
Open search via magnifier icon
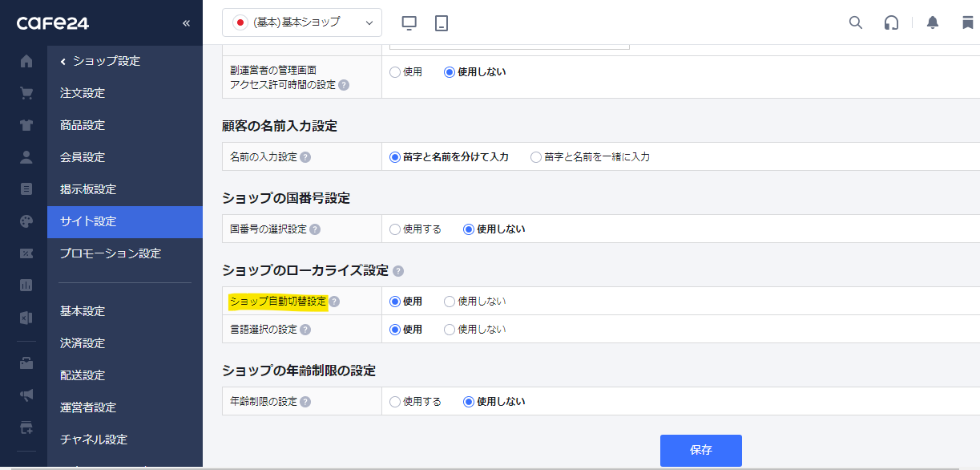(856, 22)
